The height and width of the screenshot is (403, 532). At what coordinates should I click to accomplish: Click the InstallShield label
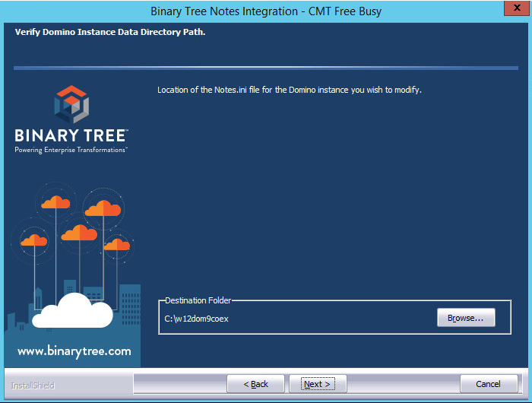tap(33, 386)
